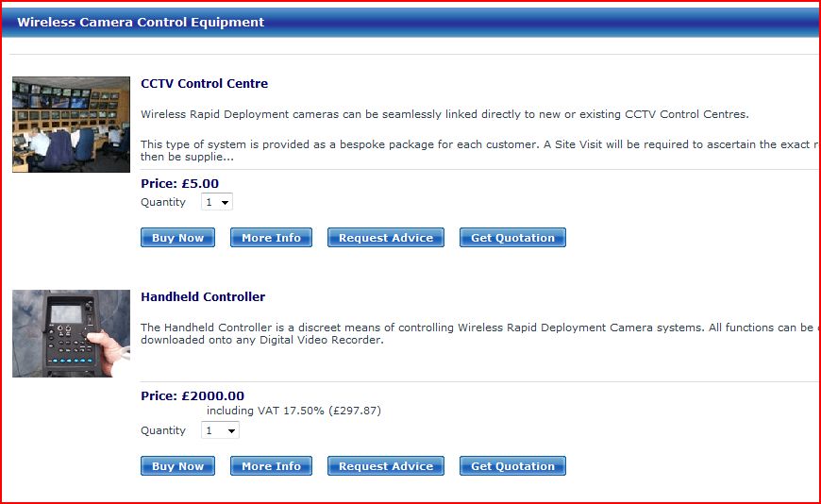Screen dimensions: 821x504
Task: Click the including VAT 17.50% line
Action: pyautogui.click(x=293, y=411)
